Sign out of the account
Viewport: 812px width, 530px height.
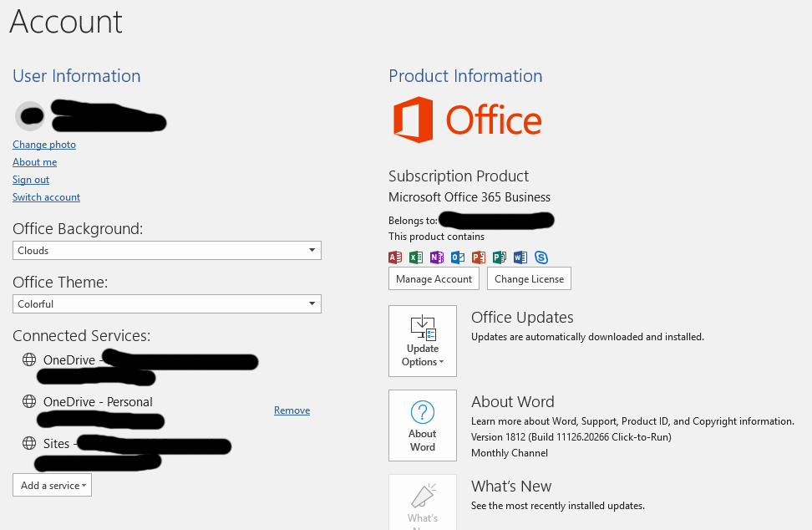click(31, 180)
